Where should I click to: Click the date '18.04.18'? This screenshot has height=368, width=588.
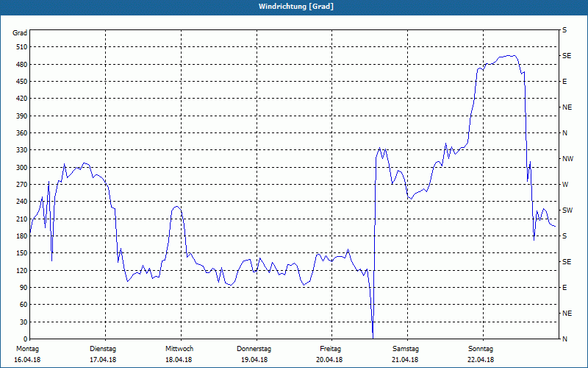tap(179, 360)
